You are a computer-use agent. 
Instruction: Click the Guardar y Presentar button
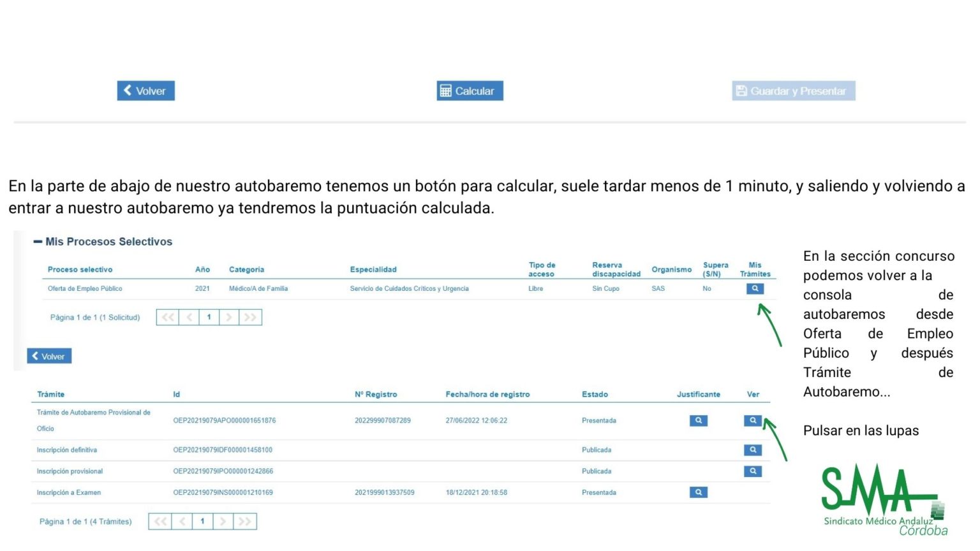coord(793,91)
